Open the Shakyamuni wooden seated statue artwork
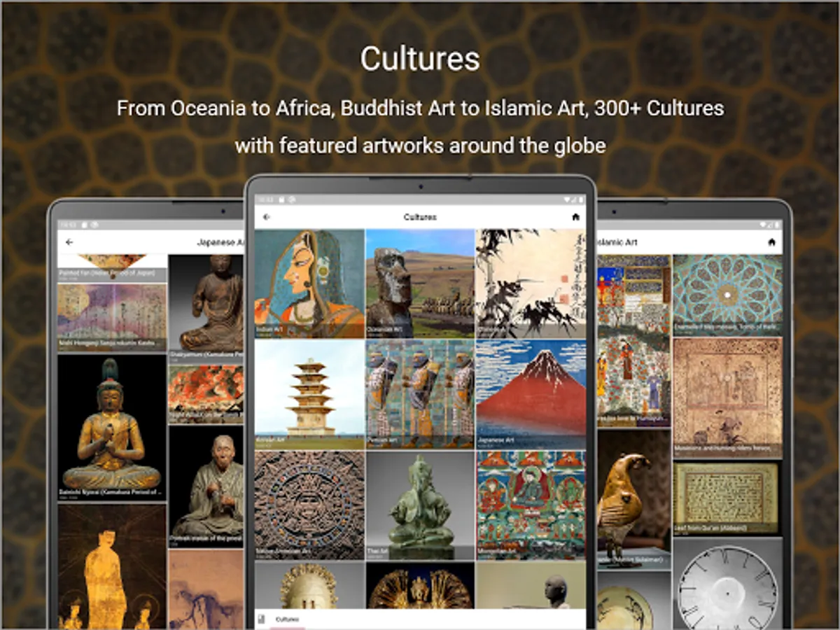 click(x=206, y=307)
